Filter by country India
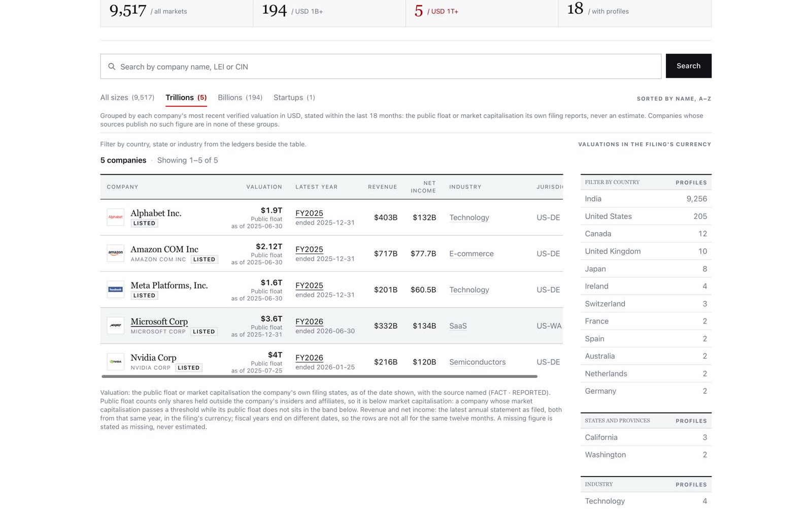The width and height of the screenshot is (812, 509). tap(646, 199)
